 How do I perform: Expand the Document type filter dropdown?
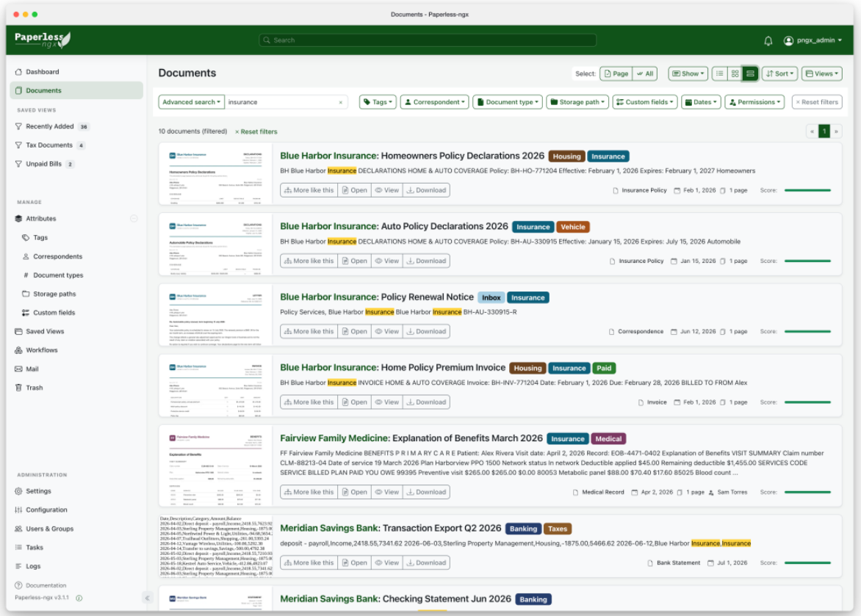click(x=508, y=102)
